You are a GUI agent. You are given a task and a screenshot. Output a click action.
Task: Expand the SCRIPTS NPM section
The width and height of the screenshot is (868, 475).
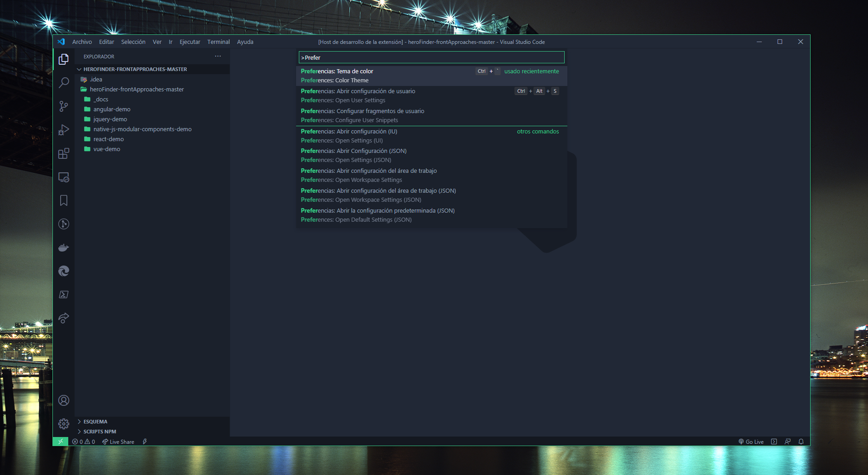152,432
